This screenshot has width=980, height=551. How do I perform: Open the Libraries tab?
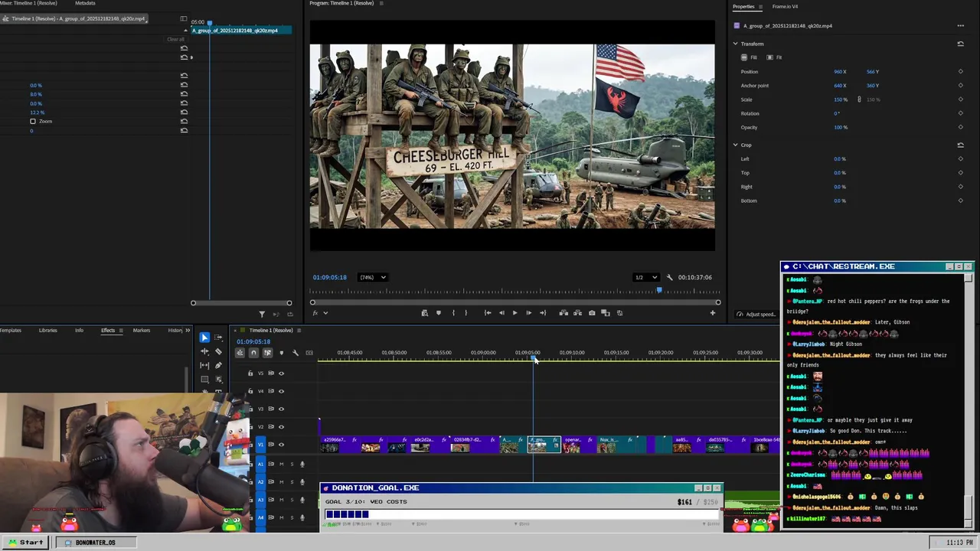point(47,331)
